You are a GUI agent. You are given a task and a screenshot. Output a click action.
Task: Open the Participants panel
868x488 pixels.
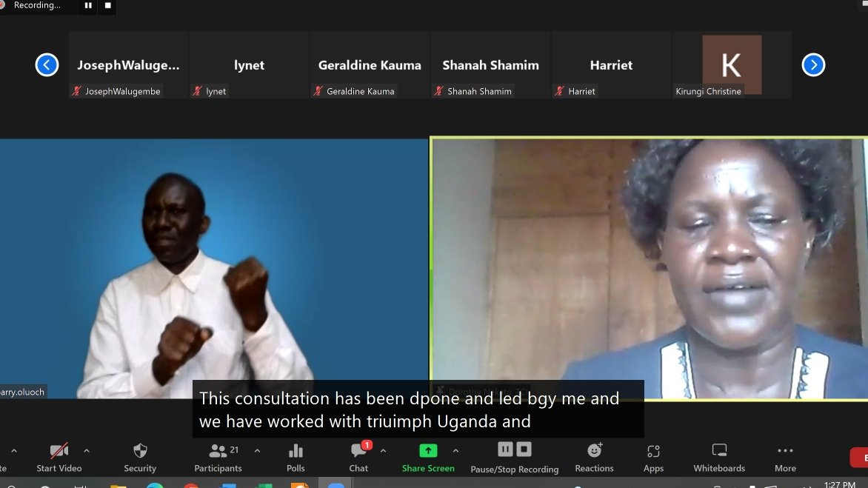click(218, 455)
